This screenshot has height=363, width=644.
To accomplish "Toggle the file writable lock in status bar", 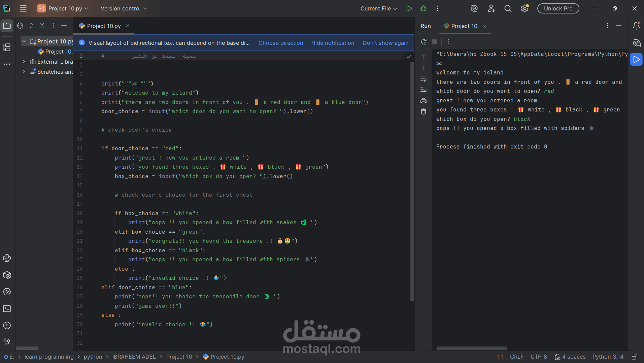I will [x=635, y=357].
